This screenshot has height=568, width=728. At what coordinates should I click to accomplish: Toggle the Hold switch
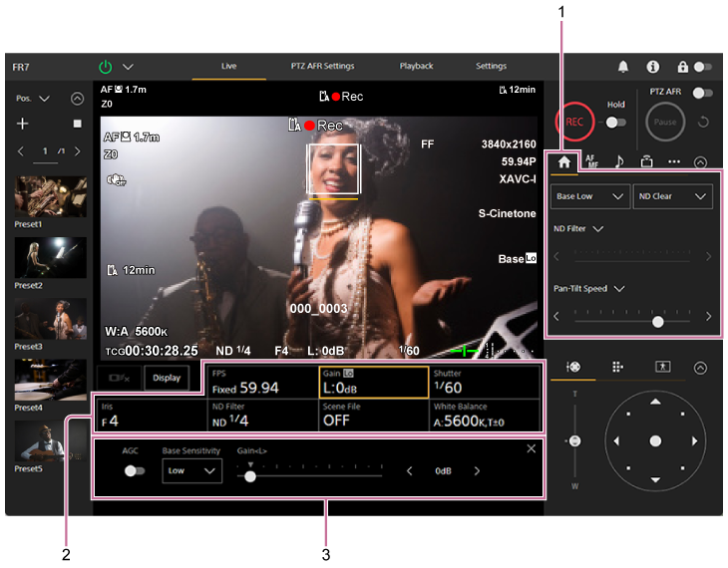point(616,122)
